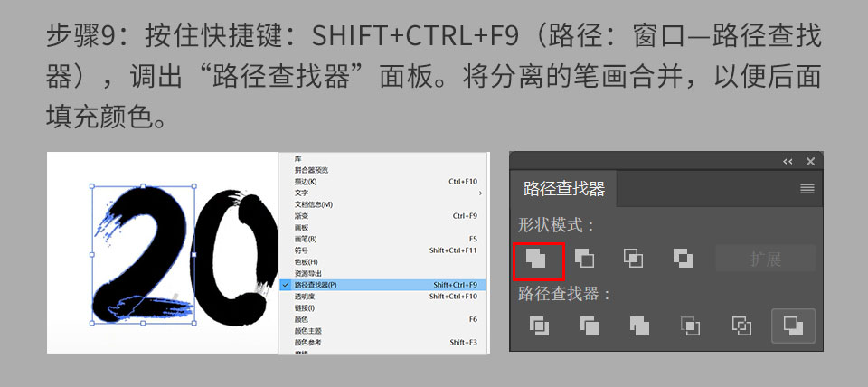
Task: Choose 库 in the window menu
Action: pyautogui.click(x=382, y=159)
